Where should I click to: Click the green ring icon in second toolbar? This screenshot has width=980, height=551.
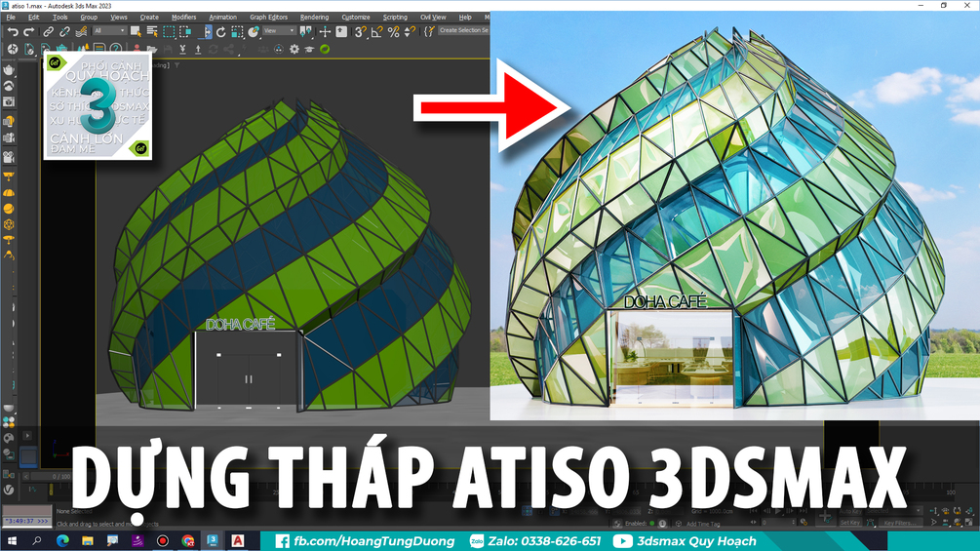[325, 49]
